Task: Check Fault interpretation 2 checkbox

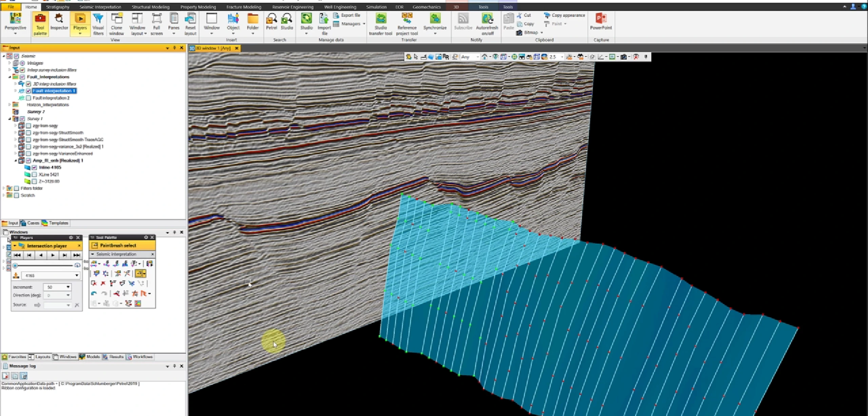Action: [x=28, y=98]
